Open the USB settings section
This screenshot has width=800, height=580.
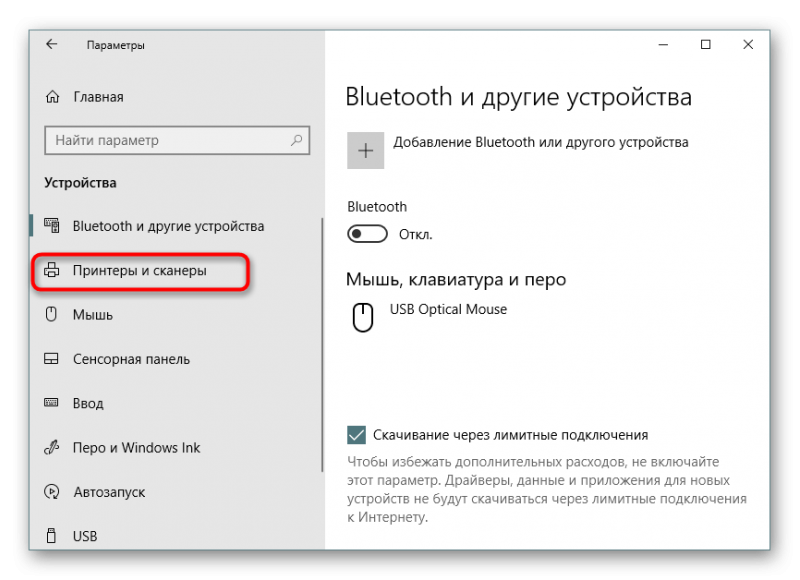(85, 536)
